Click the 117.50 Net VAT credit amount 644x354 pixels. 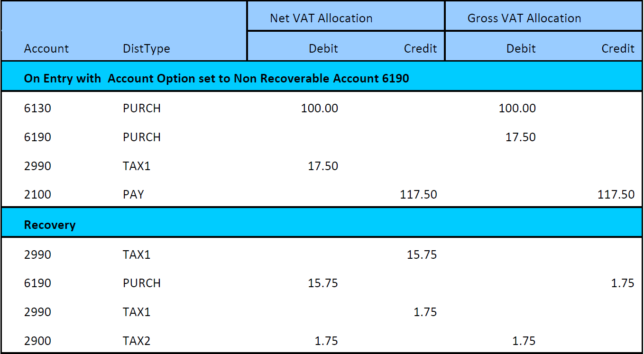pos(418,194)
